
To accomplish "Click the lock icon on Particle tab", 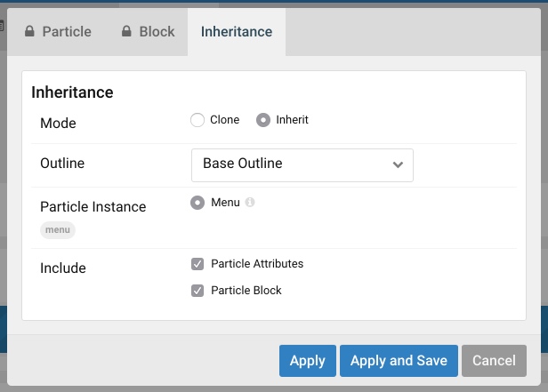I will click(x=29, y=32).
